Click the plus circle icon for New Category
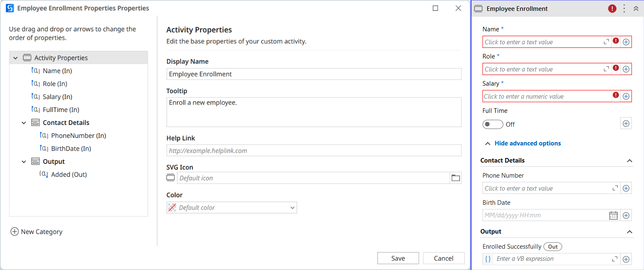The width and height of the screenshot is (644, 270). 15,232
